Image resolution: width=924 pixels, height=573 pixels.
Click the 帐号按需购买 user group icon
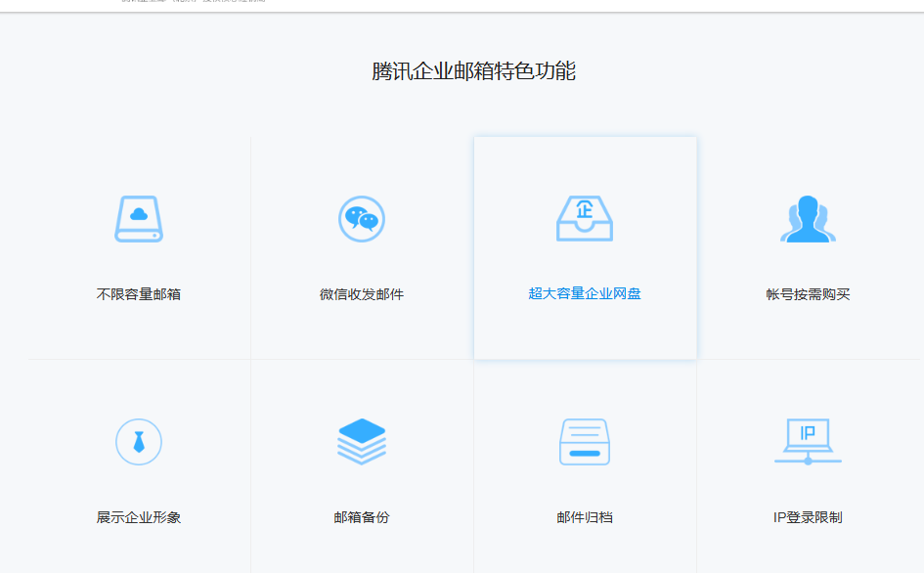pyautogui.click(x=808, y=219)
